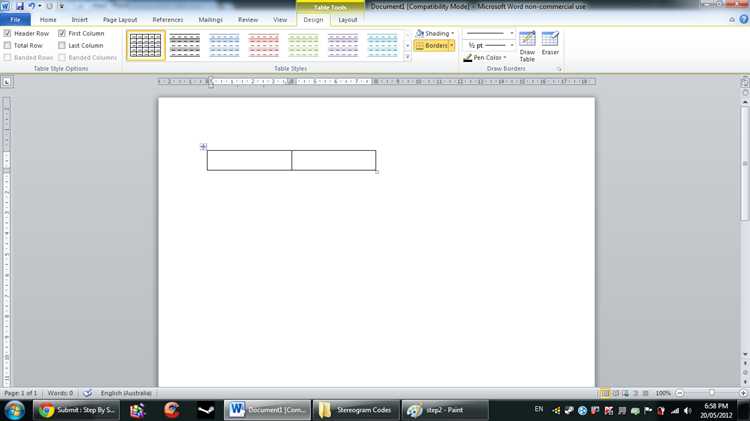Open Chrome window in taskbar
The height and width of the screenshot is (421, 750).
point(77,410)
